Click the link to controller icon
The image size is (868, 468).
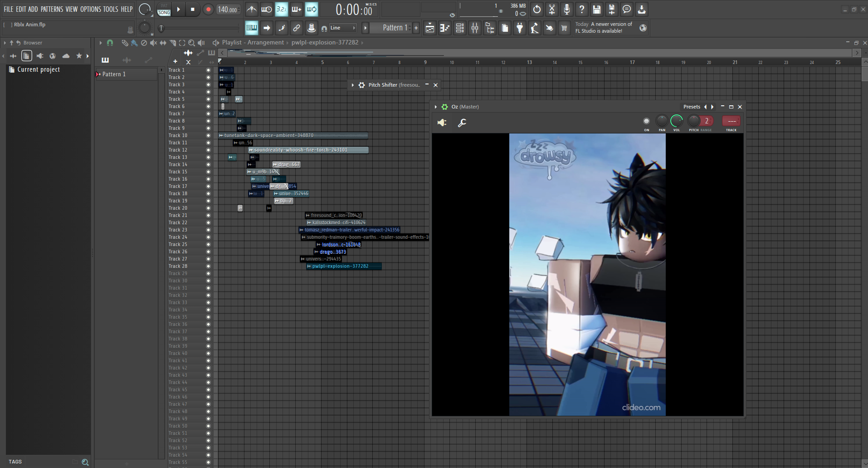pos(296,28)
